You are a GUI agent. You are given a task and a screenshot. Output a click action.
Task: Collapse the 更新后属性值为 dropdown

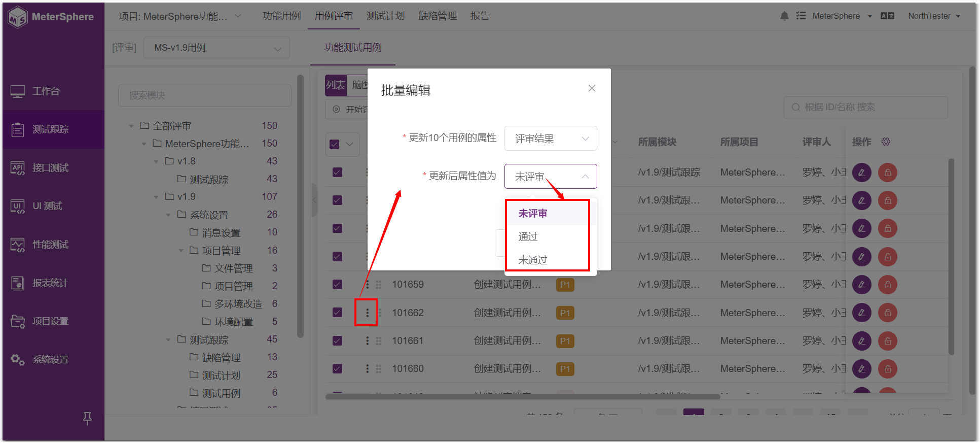pyautogui.click(x=551, y=176)
